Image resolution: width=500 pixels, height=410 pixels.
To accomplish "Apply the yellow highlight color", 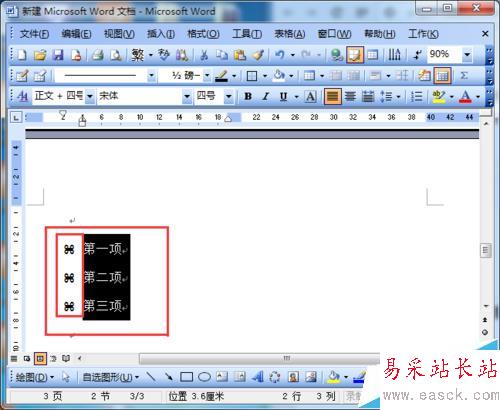I will coord(439,96).
